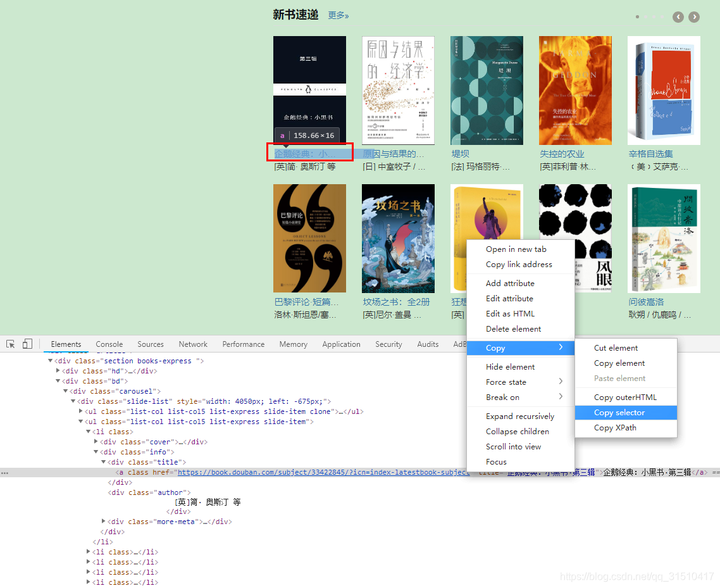Viewport: 720px width, 588px height.
Task: Select the div class="author" line
Action: pyautogui.click(x=149, y=492)
